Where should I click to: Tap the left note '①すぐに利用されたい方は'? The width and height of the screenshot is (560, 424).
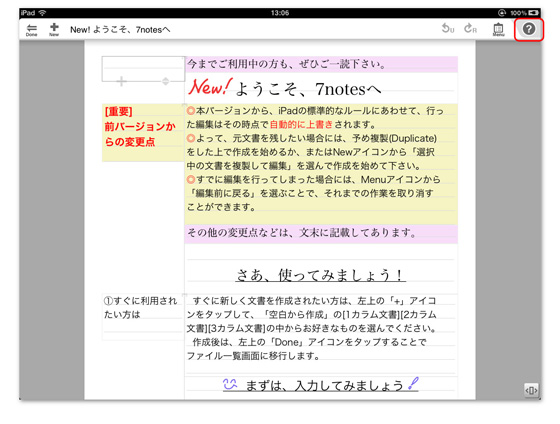coord(141,308)
